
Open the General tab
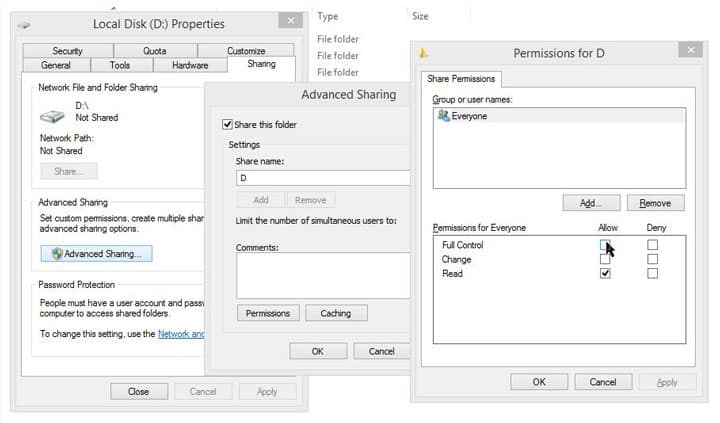click(56, 65)
